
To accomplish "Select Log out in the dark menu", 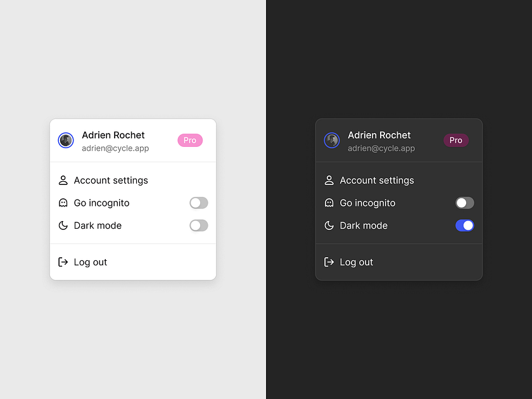I will pyautogui.click(x=356, y=262).
